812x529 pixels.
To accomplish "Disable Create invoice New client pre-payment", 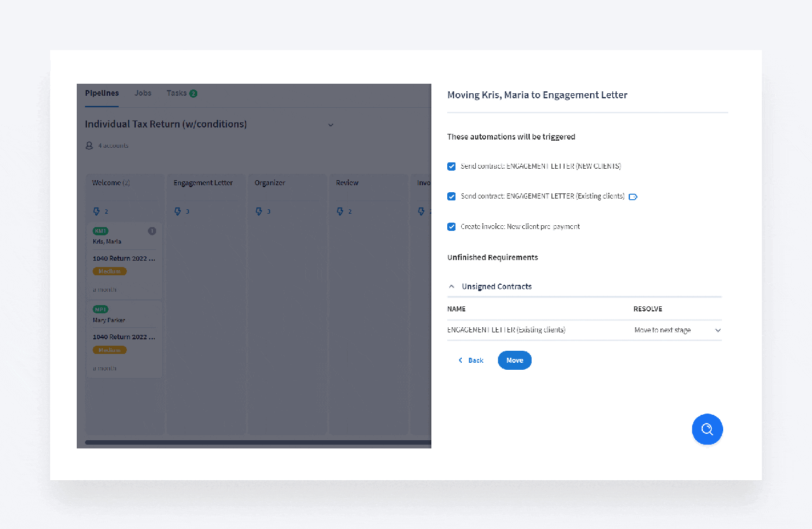I will click(452, 226).
